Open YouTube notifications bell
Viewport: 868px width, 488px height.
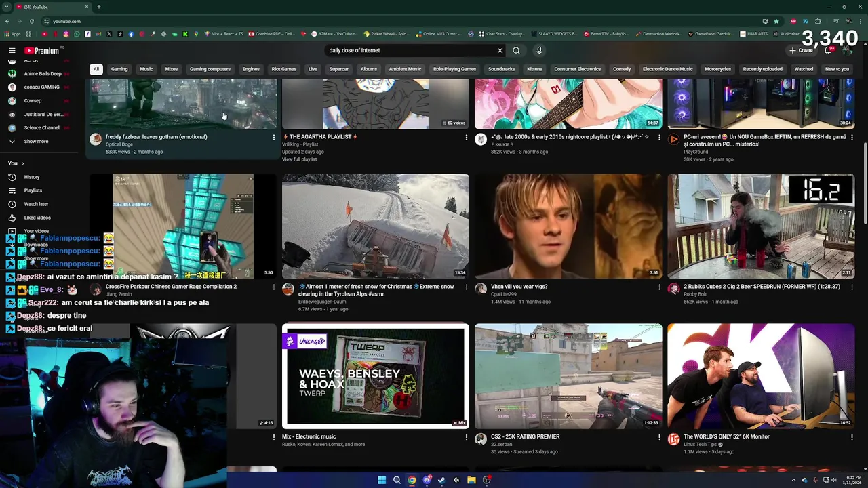pos(828,50)
